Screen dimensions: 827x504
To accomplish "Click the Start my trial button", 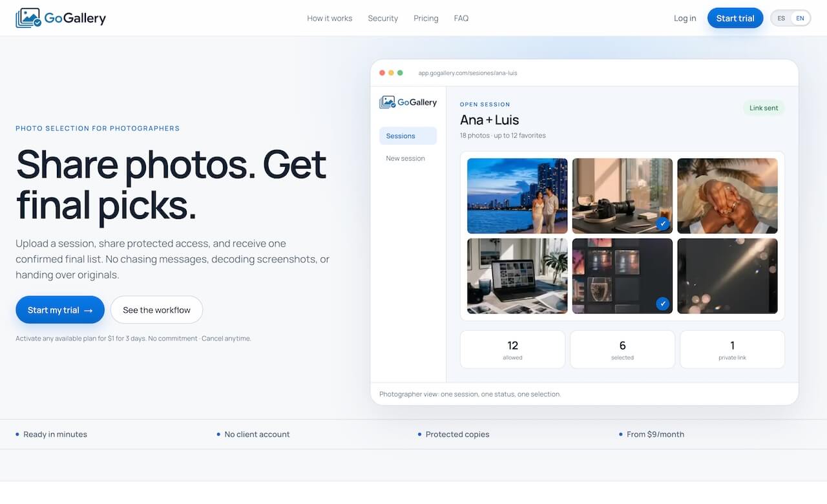I will (x=60, y=310).
